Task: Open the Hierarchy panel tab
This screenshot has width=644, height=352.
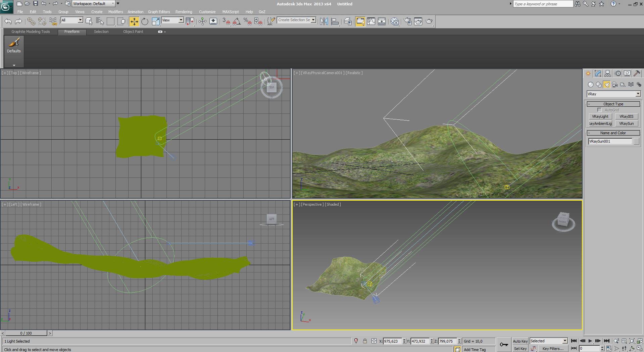Action: pos(607,73)
